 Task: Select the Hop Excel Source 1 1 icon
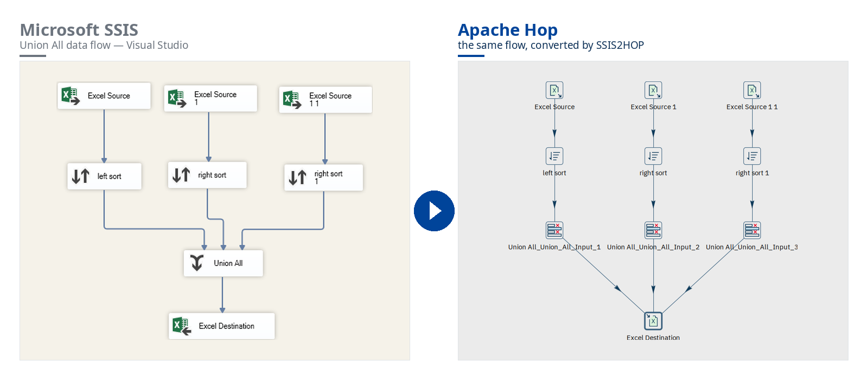coord(752,90)
